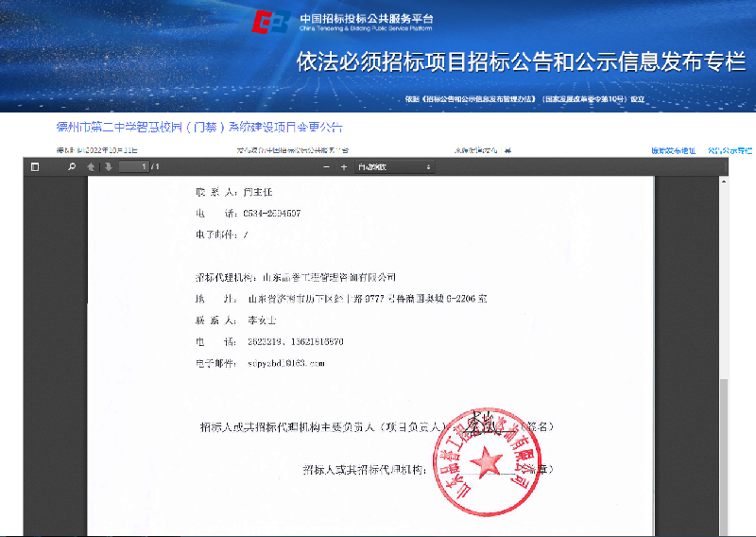Zoom in with the plus button
Screen dimensions: 756x537
(344, 167)
